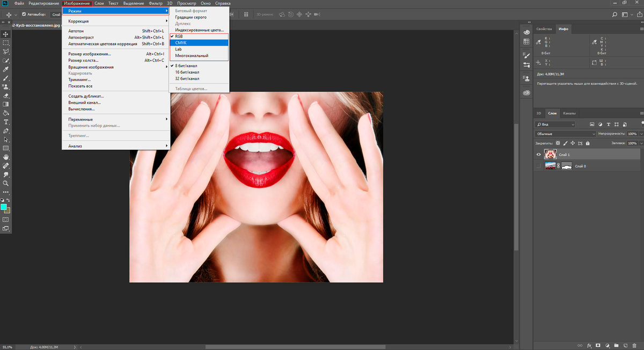The width and height of the screenshot is (644, 350).
Task: Open the Обычные blend mode dropdown
Action: pyautogui.click(x=566, y=134)
